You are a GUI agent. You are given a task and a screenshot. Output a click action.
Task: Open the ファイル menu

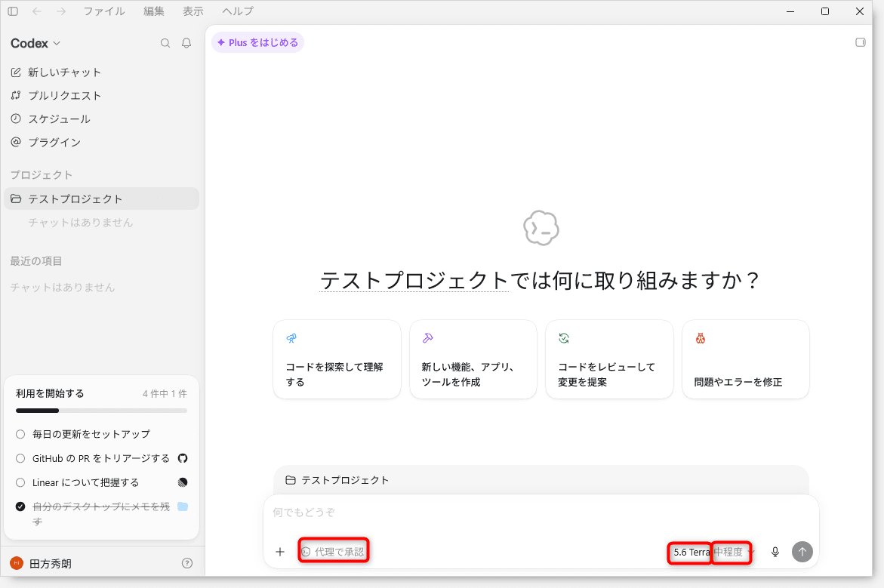point(103,11)
